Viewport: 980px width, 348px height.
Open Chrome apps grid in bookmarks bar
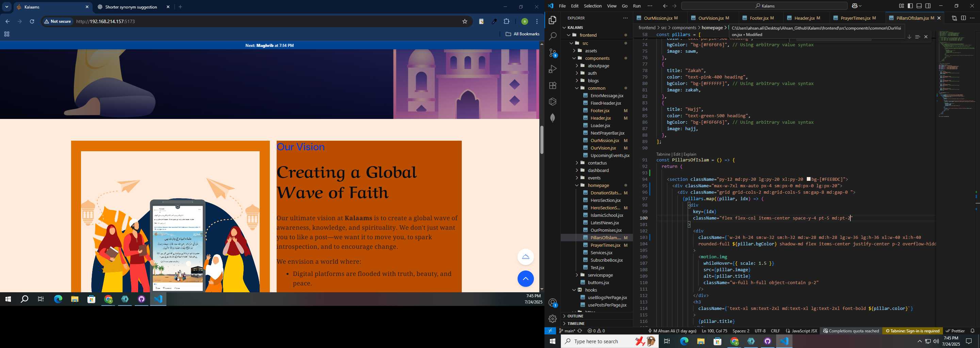pyautogui.click(x=6, y=34)
